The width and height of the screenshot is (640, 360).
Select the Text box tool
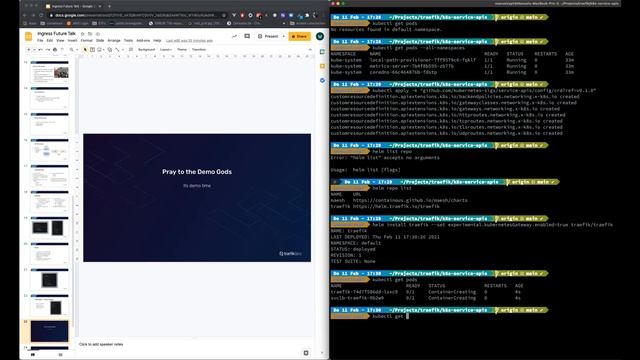(92, 49)
